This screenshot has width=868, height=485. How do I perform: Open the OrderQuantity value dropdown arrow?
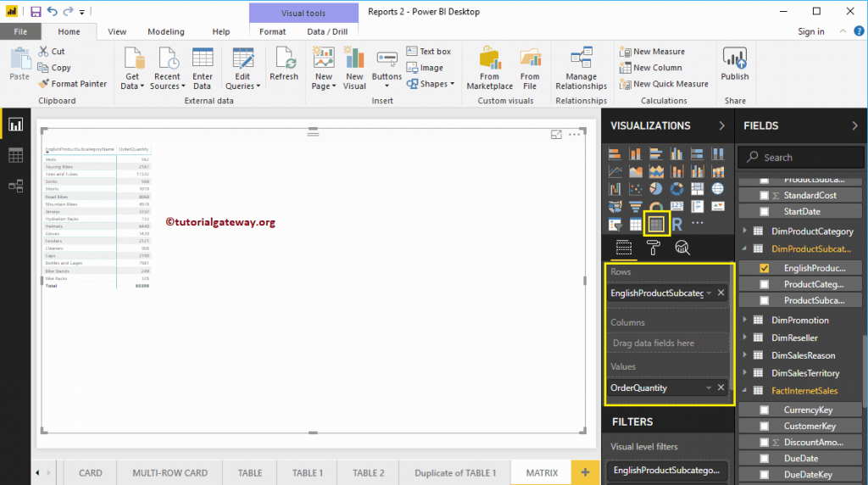pyautogui.click(x=709, y=387)
